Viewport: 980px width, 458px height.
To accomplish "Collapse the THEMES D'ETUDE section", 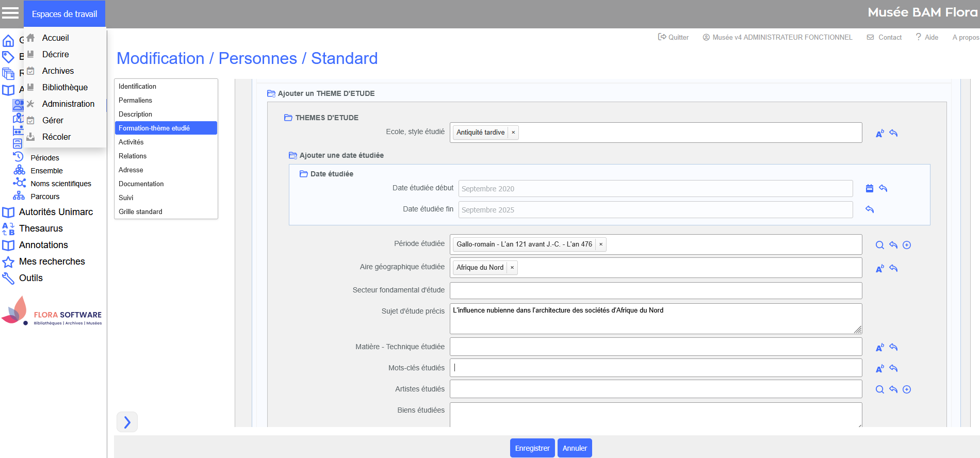I will click(288, 118).
